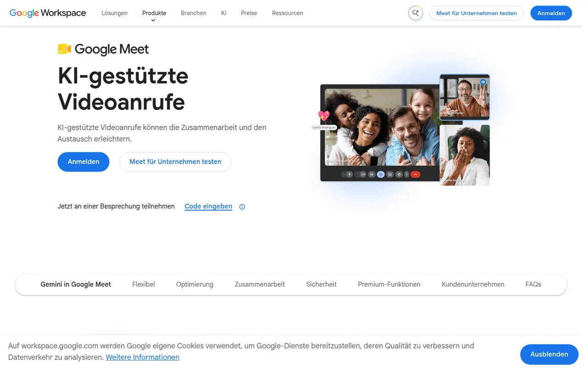This screenshot has width=588, height=368.
Task: Select the Optimierung tab
Action: pyautogui.click(x=195, y=284)
